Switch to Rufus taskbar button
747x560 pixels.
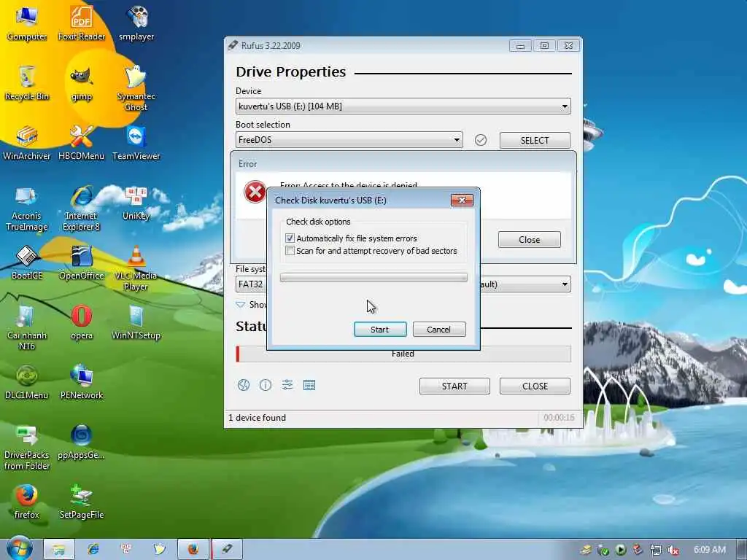coord(228,549)
